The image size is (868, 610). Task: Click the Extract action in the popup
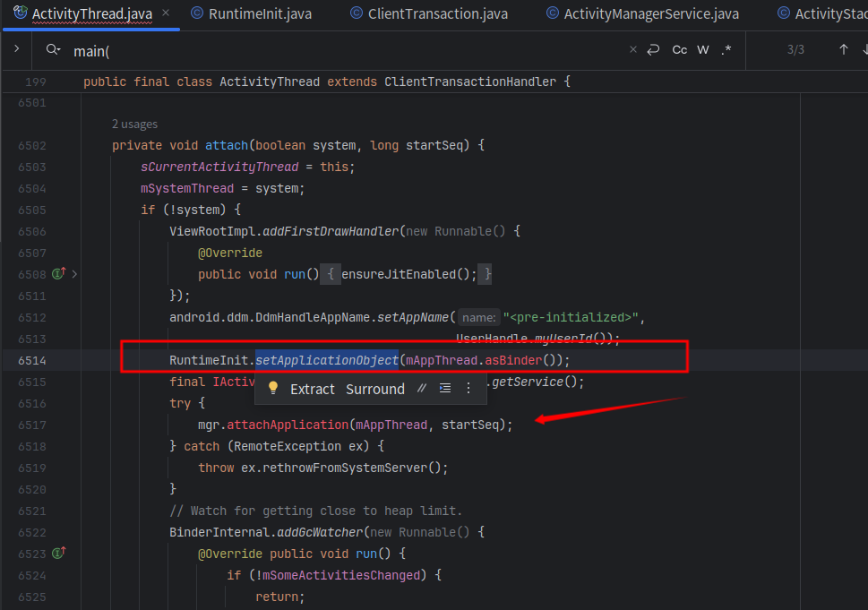click(x=313, y=388)
